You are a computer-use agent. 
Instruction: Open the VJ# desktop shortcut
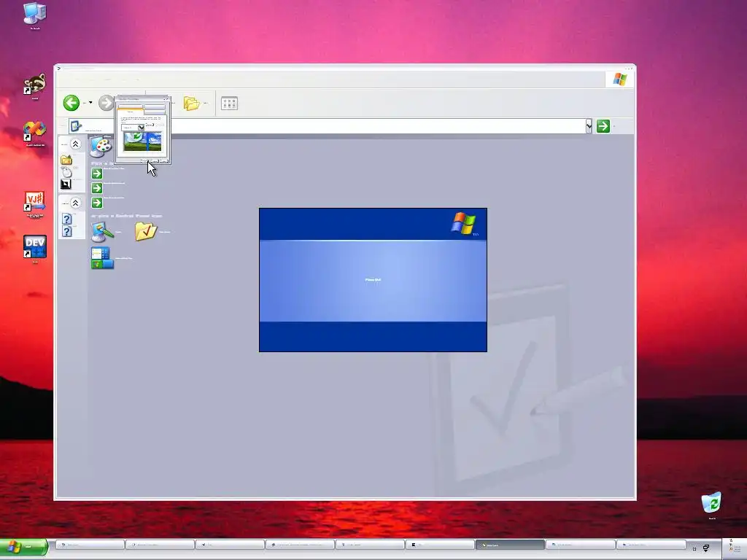[35, 201]
